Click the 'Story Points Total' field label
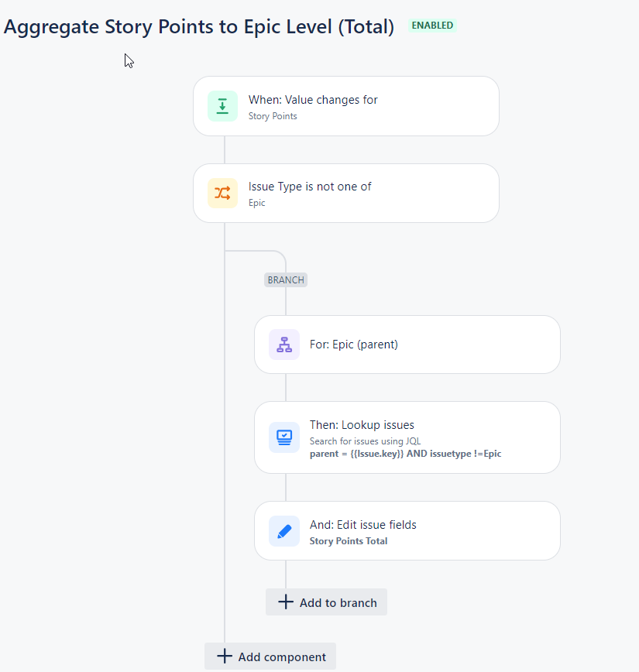 point(349,541)
